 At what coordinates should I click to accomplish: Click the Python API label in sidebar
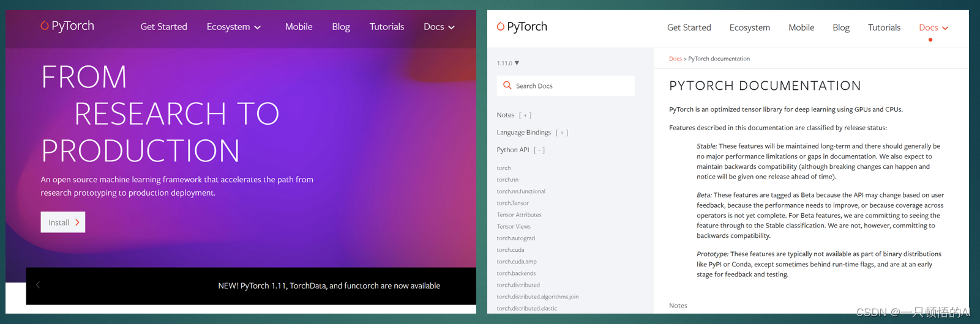513,150
